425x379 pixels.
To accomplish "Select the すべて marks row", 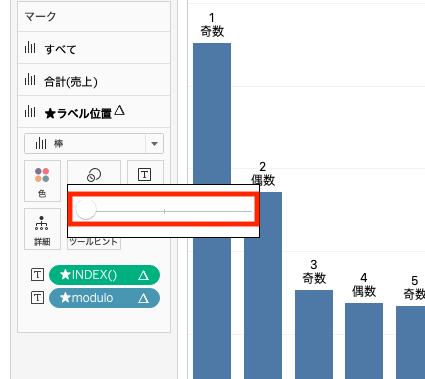I will click(x=94, y=48).
